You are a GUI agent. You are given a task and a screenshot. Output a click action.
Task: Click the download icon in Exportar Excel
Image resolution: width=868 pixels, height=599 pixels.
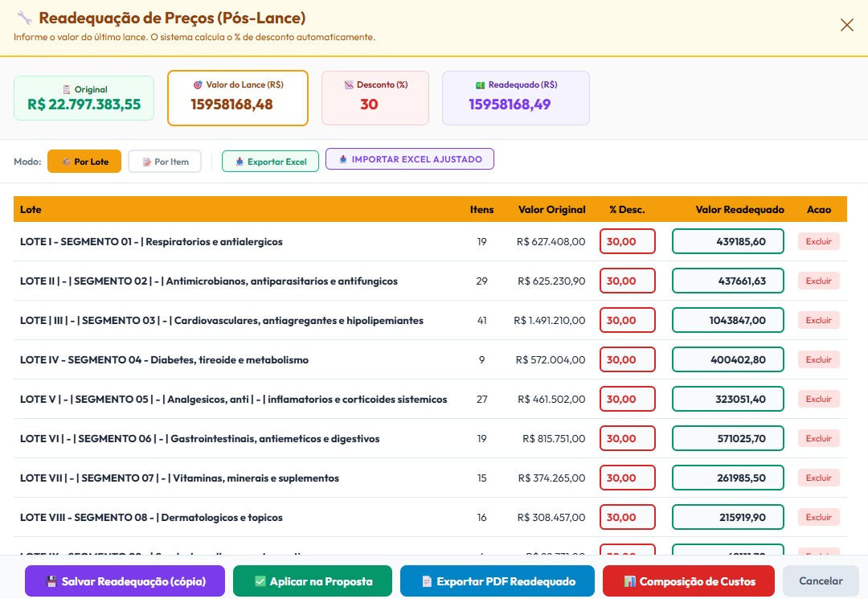click(240, 162)
